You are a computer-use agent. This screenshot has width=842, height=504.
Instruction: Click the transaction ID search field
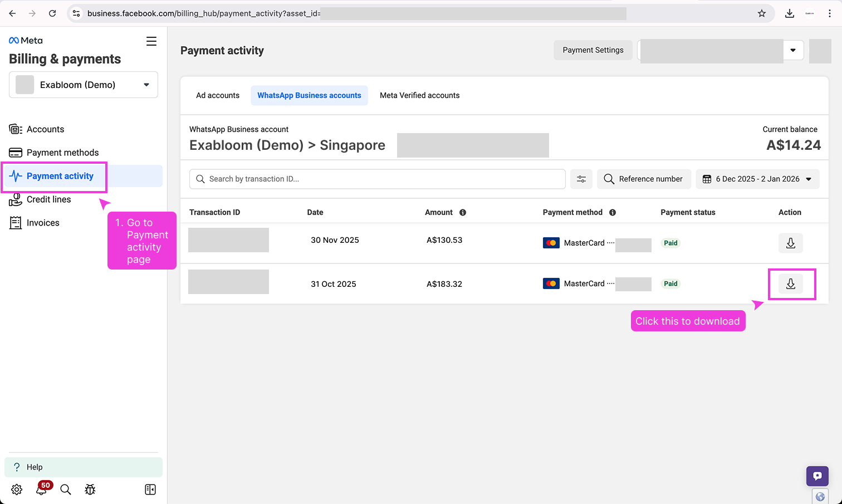point(377,179)
